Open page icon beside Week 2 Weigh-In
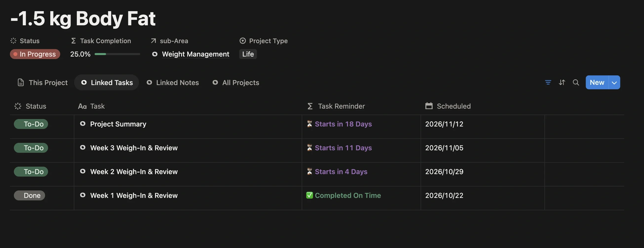Viewport: 644px width, 248px height. tap(83, 171)
